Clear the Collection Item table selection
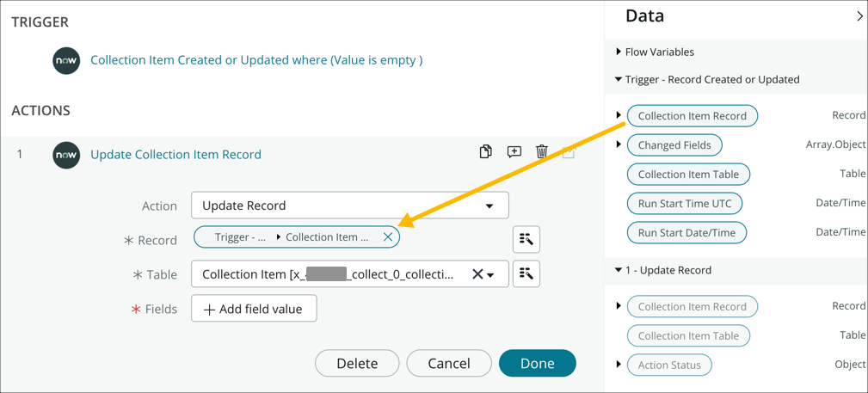 click(x=477, y=274)
